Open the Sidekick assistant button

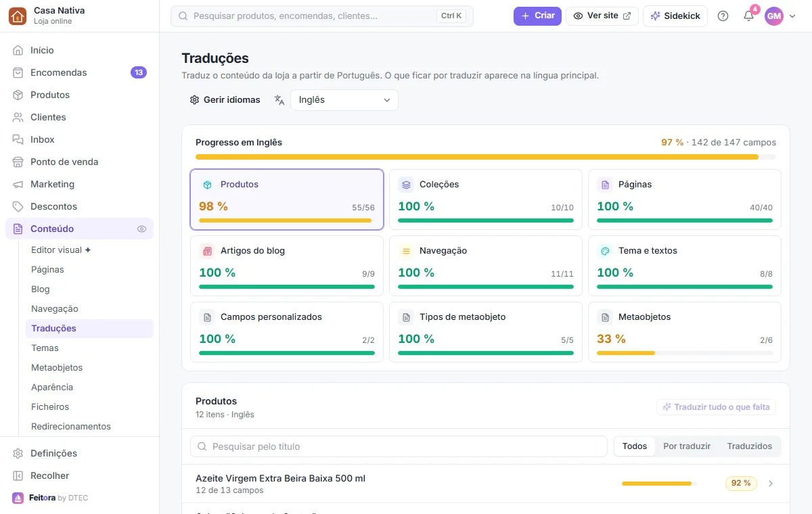(x=675, y=16)
